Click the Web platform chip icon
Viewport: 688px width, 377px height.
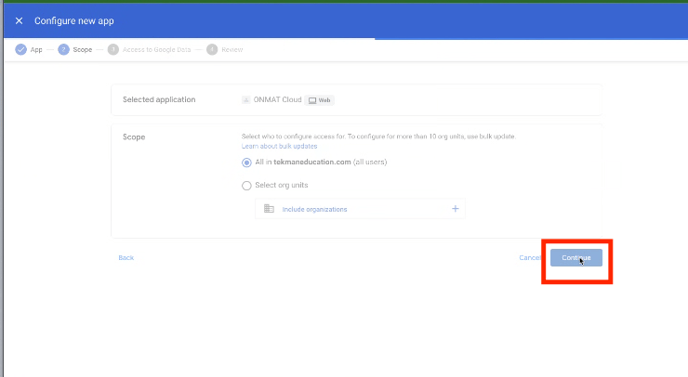coord(312,101)
